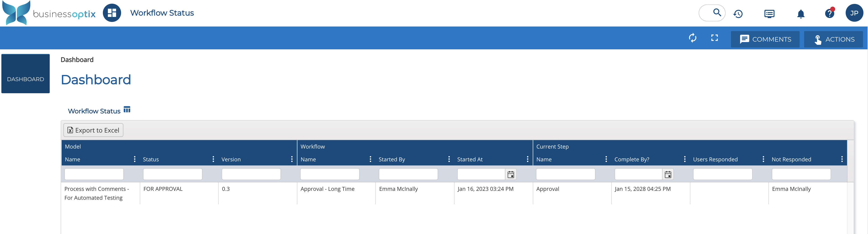
Task: Open the Status column options menu
Action: 213,159
